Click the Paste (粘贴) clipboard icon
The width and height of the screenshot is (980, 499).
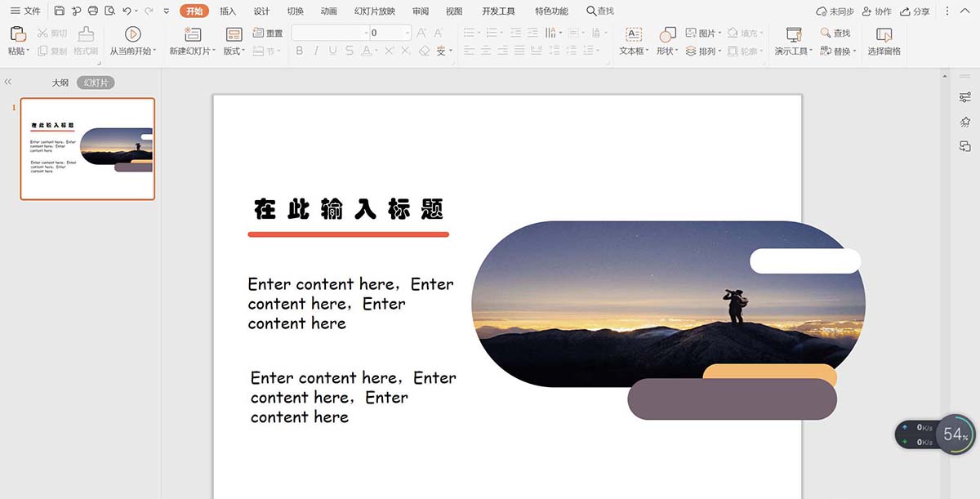[x=18, y=34]
